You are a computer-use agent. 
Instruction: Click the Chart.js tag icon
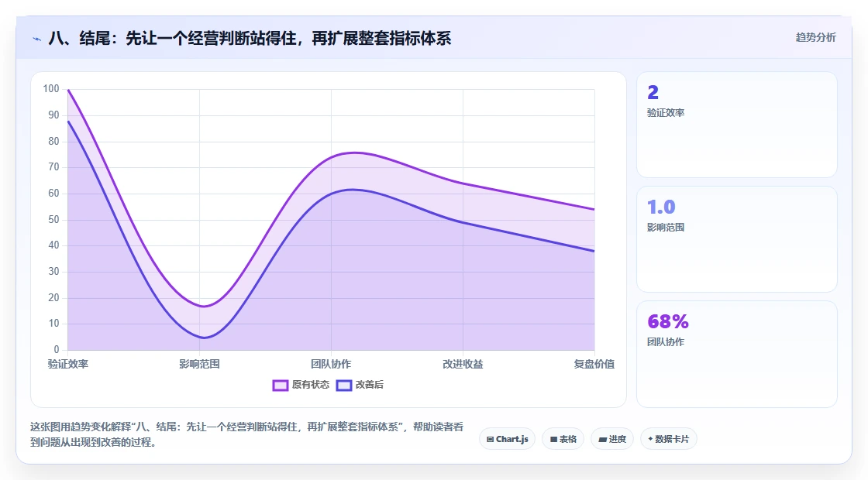[x=490, y=440]
